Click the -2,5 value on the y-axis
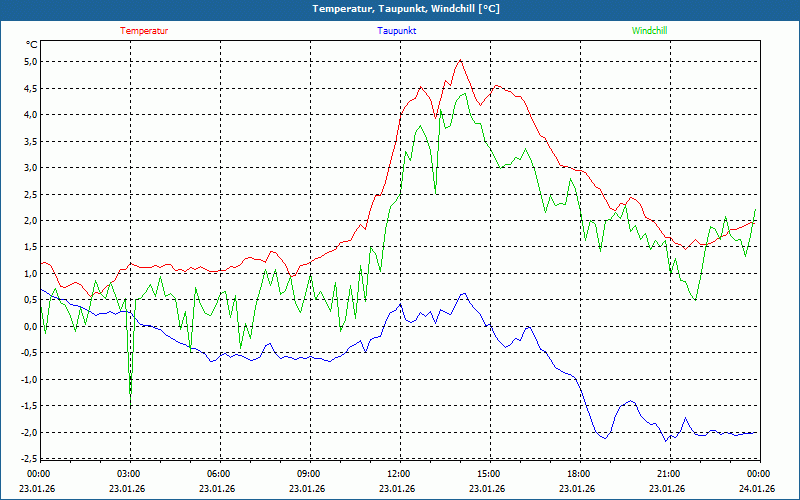Image resolution: width=800 pixels, height=500 pixels. tap(27, 459)
